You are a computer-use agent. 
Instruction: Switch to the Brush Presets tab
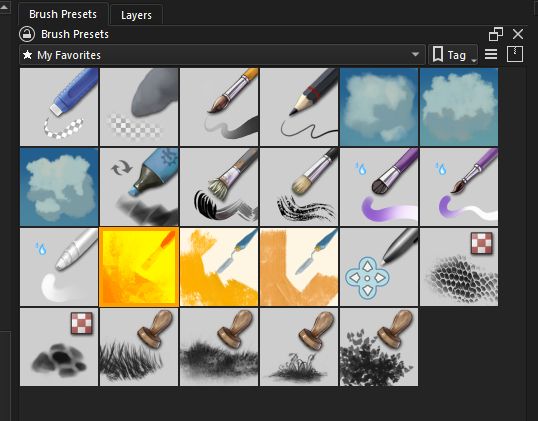coord(63,14)
